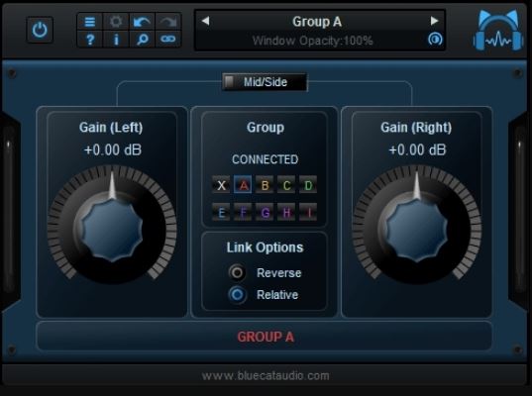Click the Gain (Left) knob
The width and height of the screenshot is (532, 396).
point(112,226)
